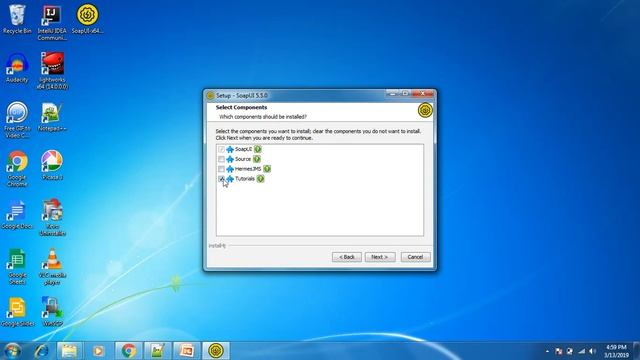This screenshot has width=640, height=360.
Task: Select the Notepad++ desktop shortcut
Action: point(52,117)
